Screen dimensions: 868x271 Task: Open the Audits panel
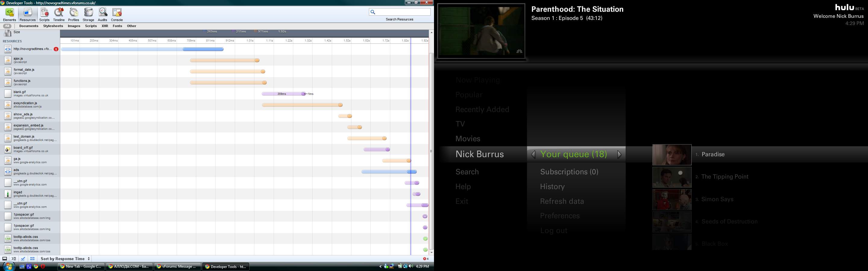pyautogui.click(x=102, y=15)
